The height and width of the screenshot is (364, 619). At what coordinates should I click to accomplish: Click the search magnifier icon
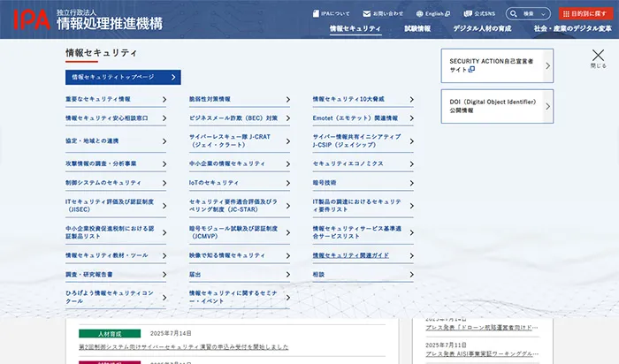pos(513,14)
